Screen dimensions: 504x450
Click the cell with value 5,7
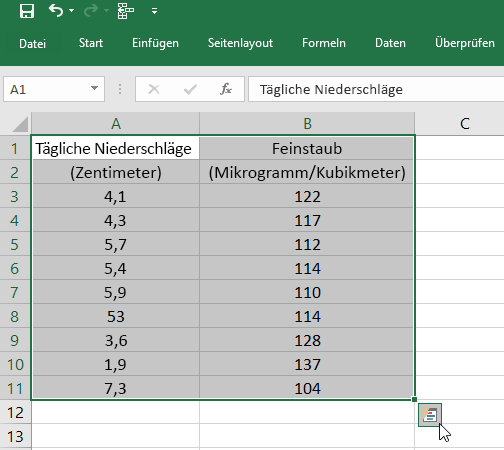[x=116, y=244]
